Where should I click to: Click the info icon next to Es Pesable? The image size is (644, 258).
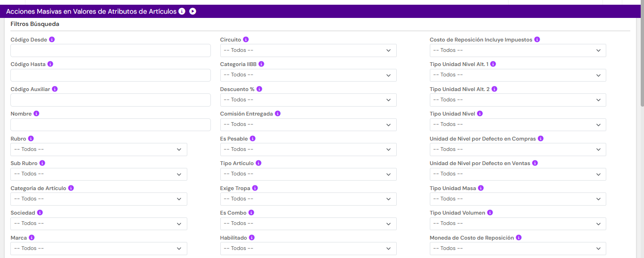tap(252, 139)
